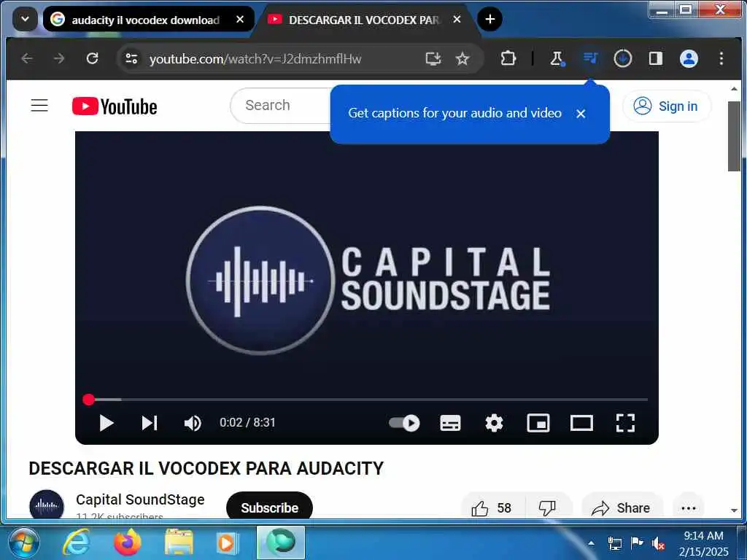Image resolution: width=747 pixels, height=560 pixels.
Task: Open the clock showing 9:14 AM
Action: pyautogui.click(x=703, y=543)
